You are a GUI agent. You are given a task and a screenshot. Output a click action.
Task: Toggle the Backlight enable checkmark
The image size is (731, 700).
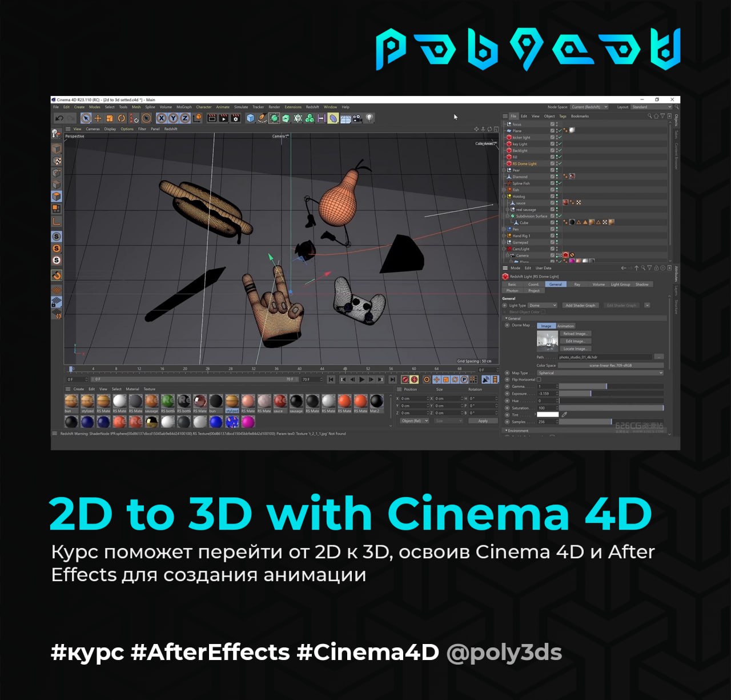click(x=560, y=150)
